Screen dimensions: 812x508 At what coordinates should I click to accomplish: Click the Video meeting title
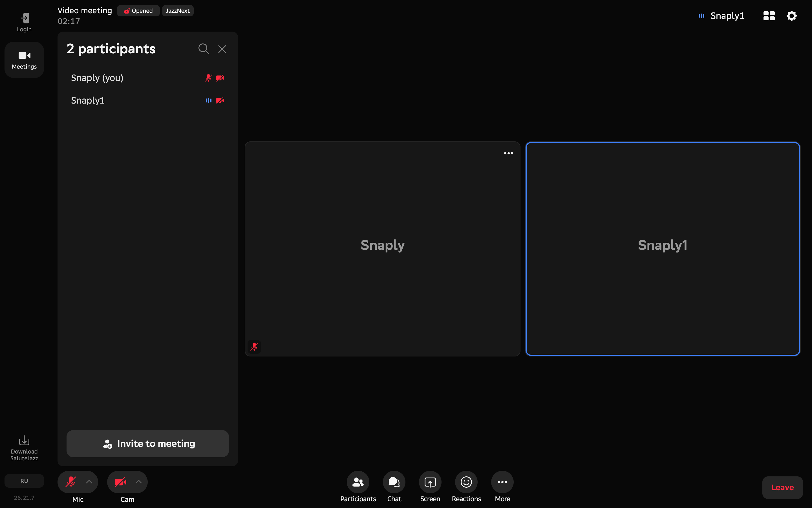point(85,10)
